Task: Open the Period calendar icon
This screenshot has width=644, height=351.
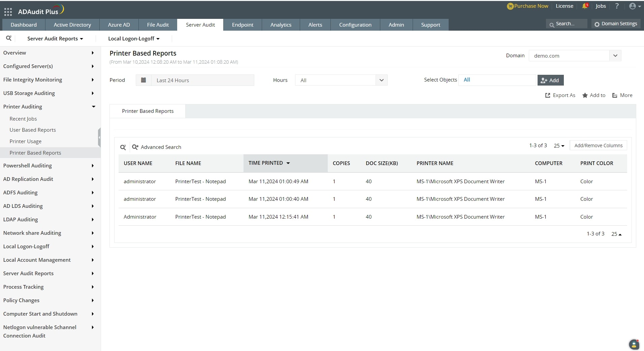Action: coord(143,80)
